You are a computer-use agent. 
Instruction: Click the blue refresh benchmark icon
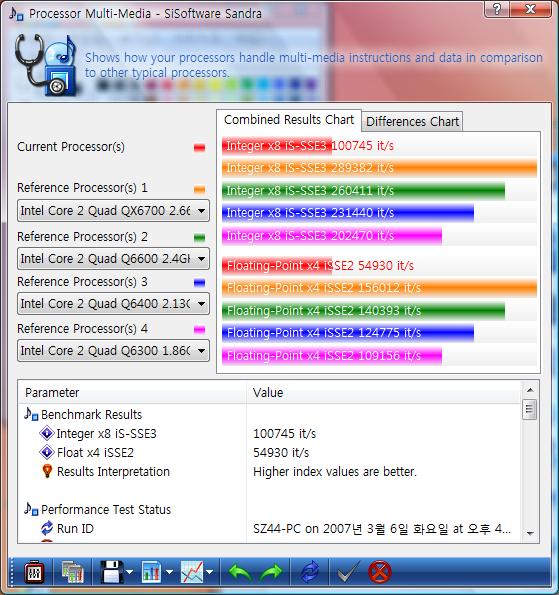(310, 572)
